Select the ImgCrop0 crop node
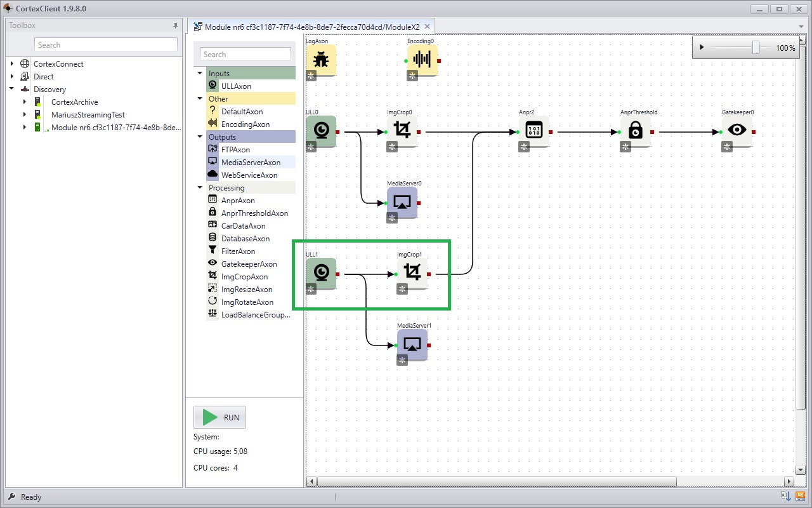The height and width of the screenshot is (508, 812). pyautogui.click(x=402, y=131)
